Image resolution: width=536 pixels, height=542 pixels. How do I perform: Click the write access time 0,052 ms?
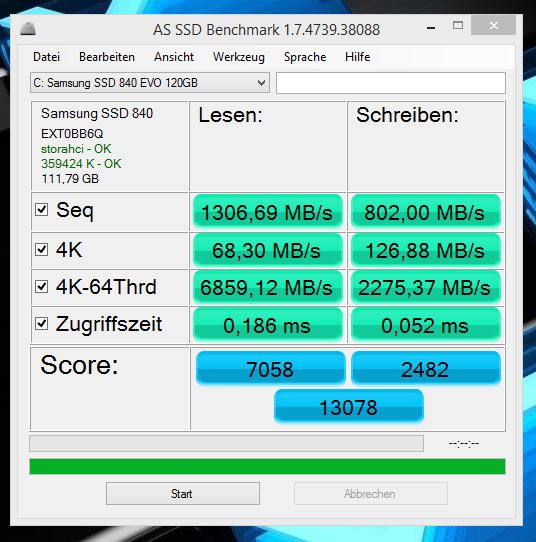[x=426, y=325]
